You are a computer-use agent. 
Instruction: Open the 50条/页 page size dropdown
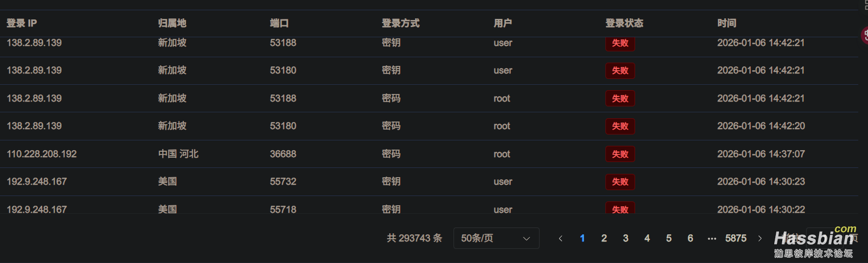coord(496,238)
